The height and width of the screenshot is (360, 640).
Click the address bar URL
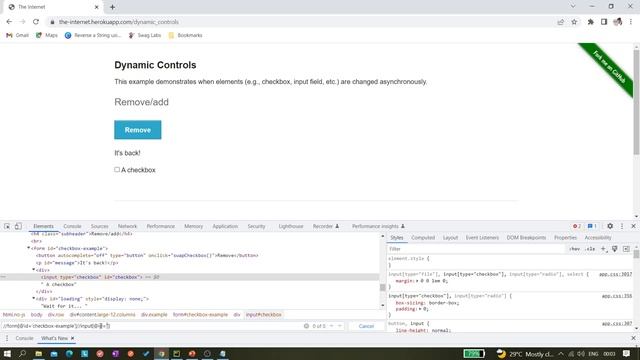coord(118,22)
